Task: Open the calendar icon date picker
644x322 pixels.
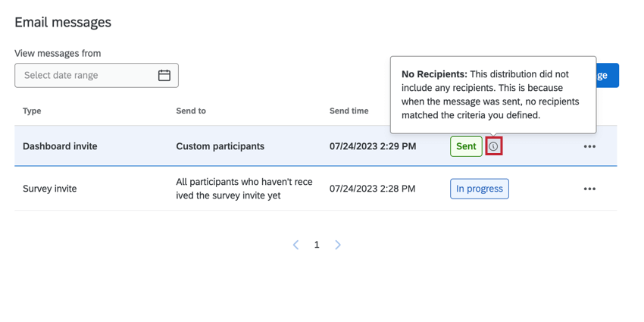Action: point(164,75)
